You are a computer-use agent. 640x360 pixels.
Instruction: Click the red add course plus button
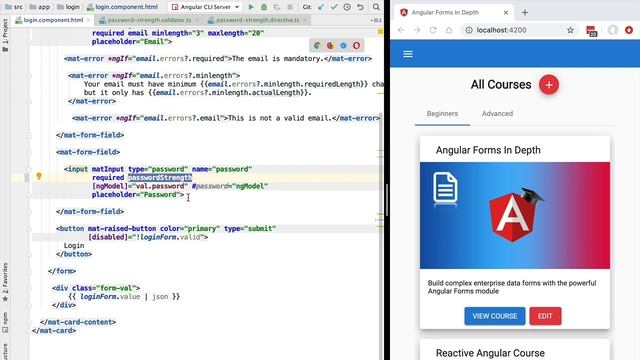point(549,84)
